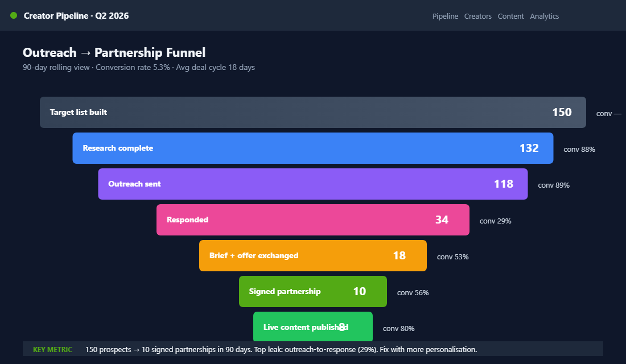The height and width of the screenshot is (364, 626).
Task: Switch to the Creators section
Action: click(x=477, y=16)
